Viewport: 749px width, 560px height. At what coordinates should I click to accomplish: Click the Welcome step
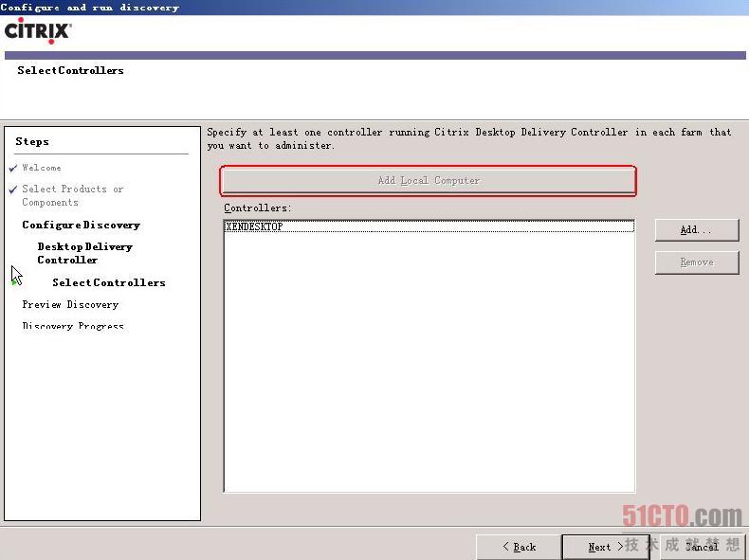(42, 168)
